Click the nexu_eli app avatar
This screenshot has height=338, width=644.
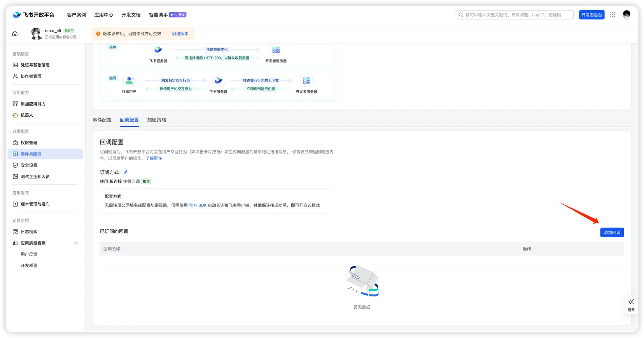[x=36, y=33]
